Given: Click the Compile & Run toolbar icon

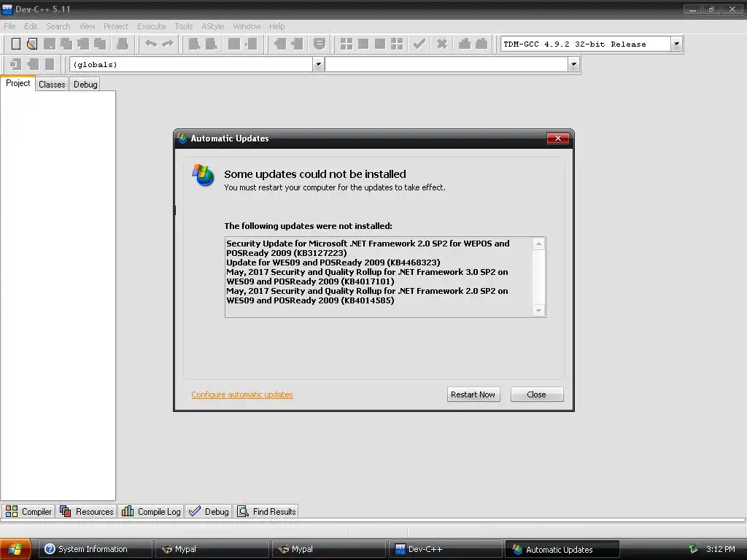Looking at the screenshot, I should pyautogui.click(x=379, y=44).
